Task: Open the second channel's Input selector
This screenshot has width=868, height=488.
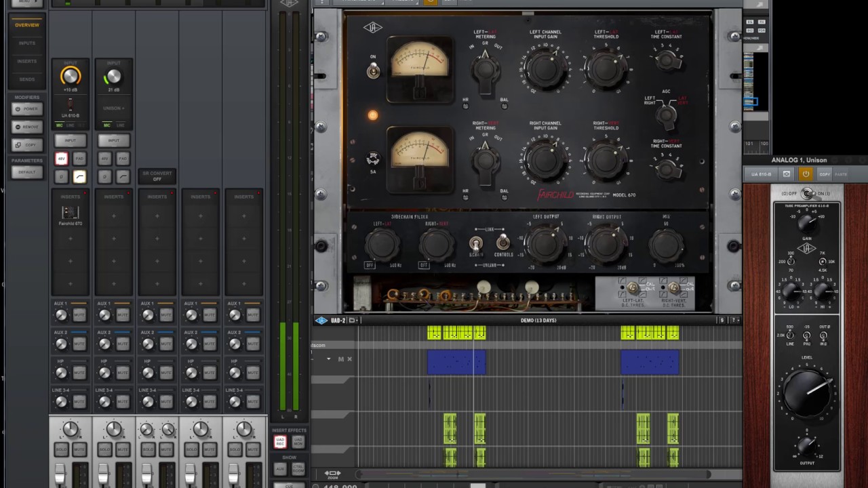Action: [x=113, y=140]
